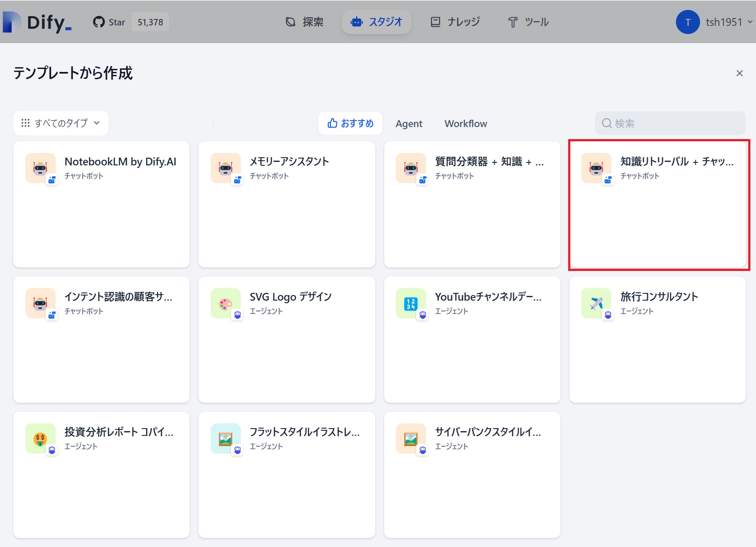
Task: Click the picture icon for サイバーパンクスタイル template
Action: (x=411, y=438)
